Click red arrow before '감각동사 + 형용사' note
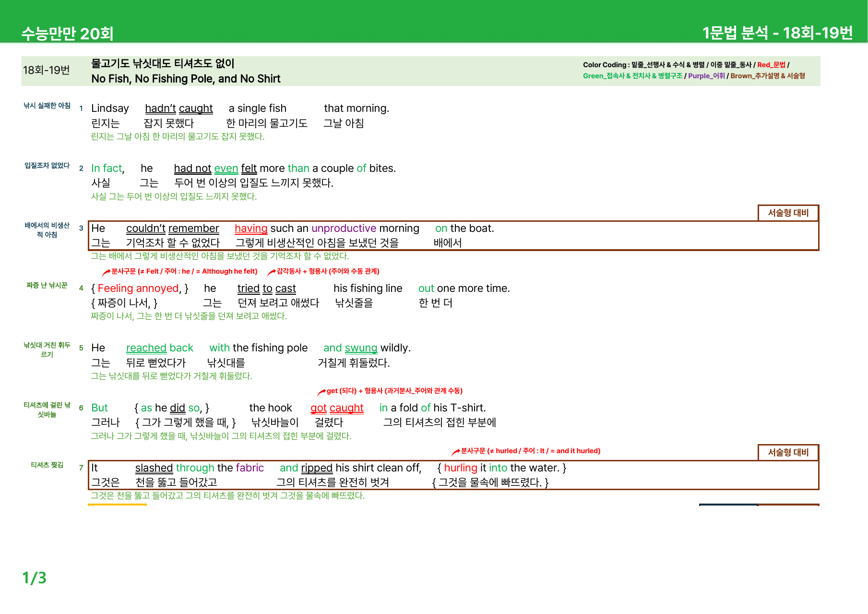868x614 pixels. (x=272, y=272)
